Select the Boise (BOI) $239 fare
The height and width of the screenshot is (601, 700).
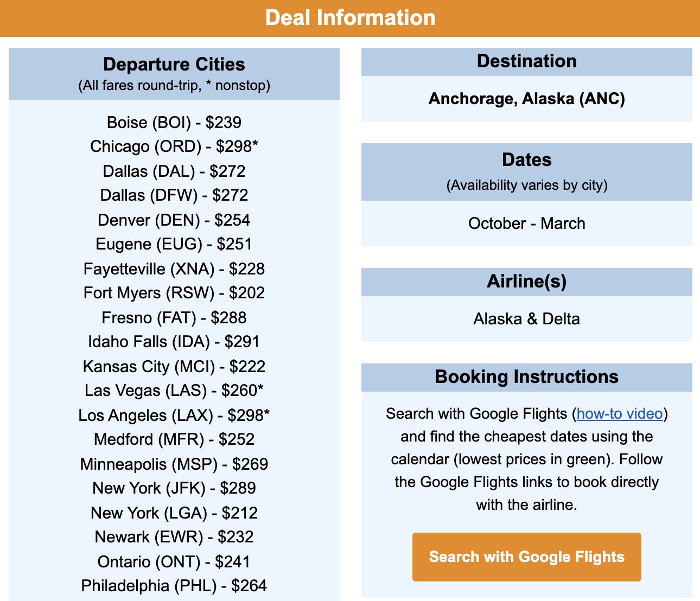pyautogui.click(x=174, y=123)
